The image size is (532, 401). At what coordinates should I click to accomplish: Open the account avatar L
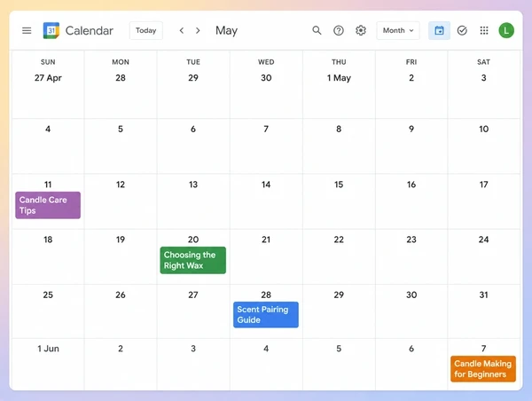tap(506, 30)
